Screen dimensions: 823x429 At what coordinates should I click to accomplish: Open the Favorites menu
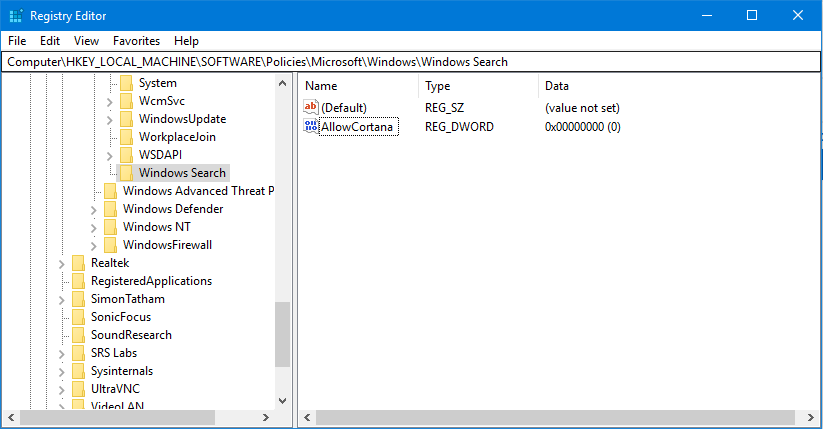(136, 41)
